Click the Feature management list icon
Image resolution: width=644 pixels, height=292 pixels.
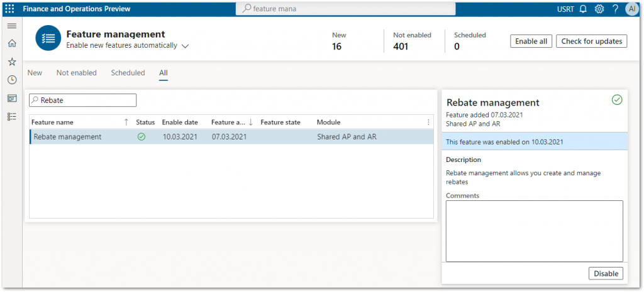(48, 38)
